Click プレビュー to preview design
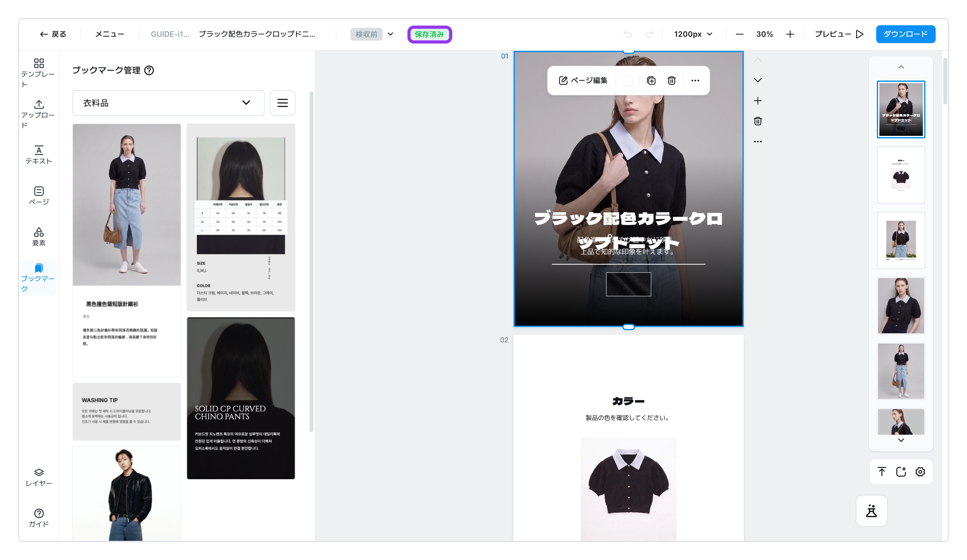Viewport: 967px width, 560px height. tap(838, 34)
